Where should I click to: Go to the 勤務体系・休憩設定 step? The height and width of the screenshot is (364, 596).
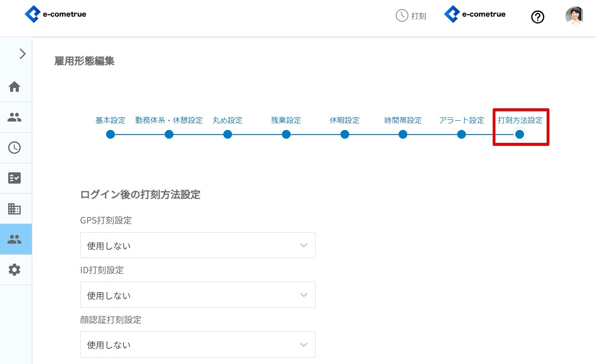169,134
